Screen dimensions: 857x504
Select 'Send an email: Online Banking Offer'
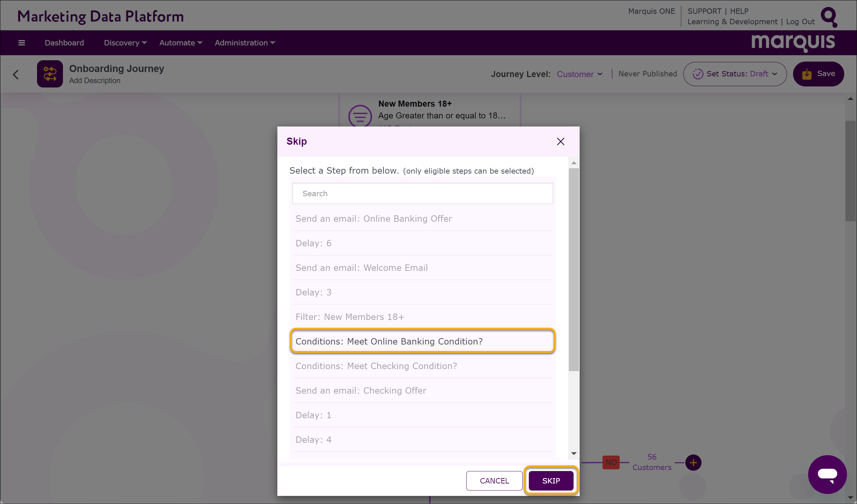coord(422,219)
